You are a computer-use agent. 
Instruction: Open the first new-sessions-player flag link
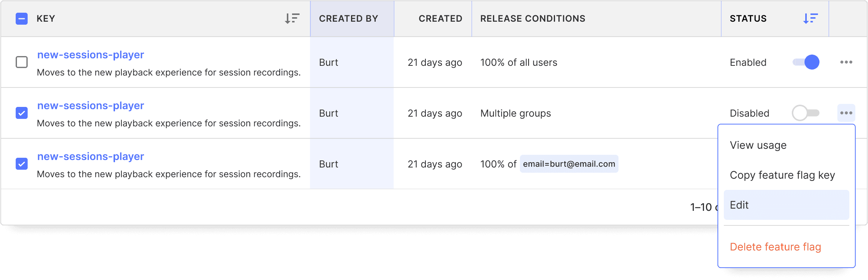pos(90,55)
